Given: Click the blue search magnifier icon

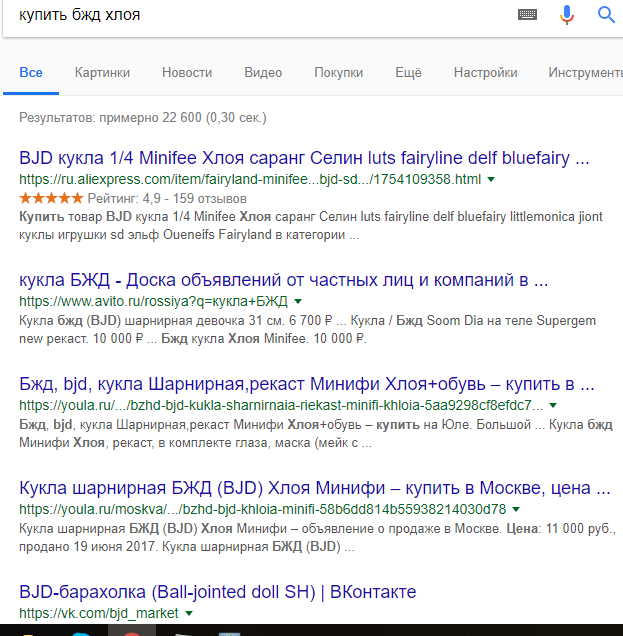Looking at the screenshot, I should (x=606, y=15).
